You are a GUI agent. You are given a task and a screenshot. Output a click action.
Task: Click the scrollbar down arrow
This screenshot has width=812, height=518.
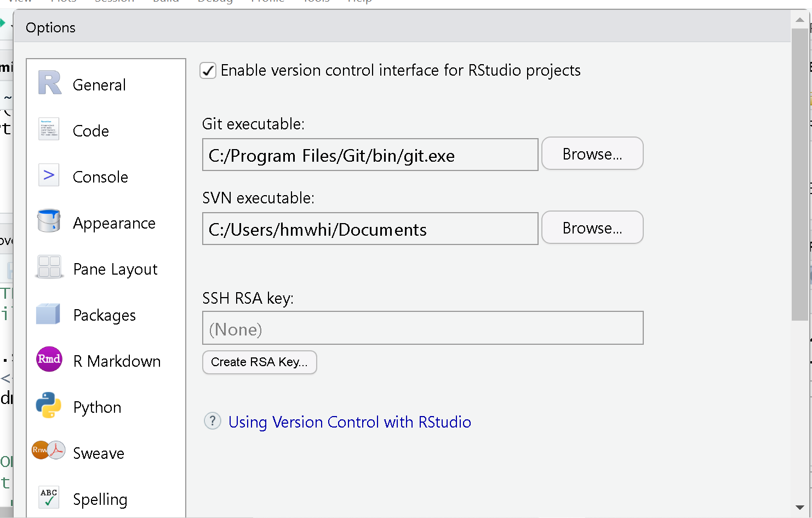800,508
